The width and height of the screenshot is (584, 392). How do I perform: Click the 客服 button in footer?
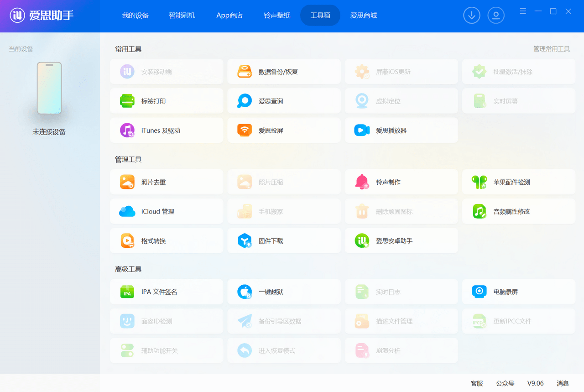tap(477, 383)
